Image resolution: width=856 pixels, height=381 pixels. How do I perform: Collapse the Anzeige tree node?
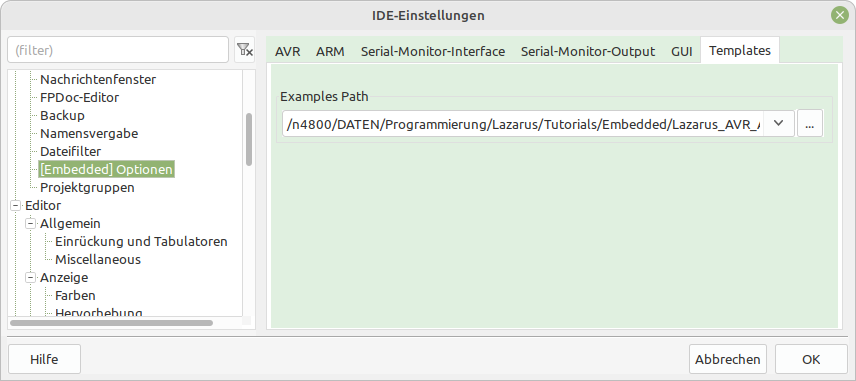(x=31, y=278)
